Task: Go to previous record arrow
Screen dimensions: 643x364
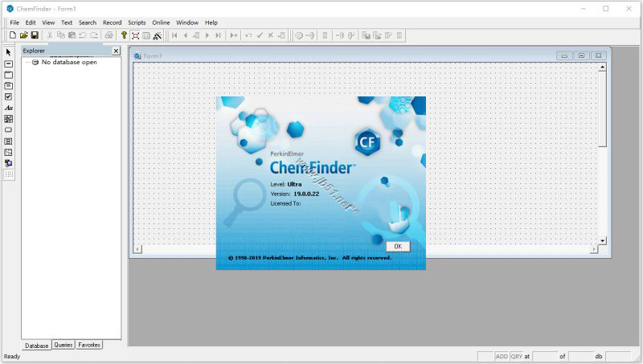Action: click(186, 35)
